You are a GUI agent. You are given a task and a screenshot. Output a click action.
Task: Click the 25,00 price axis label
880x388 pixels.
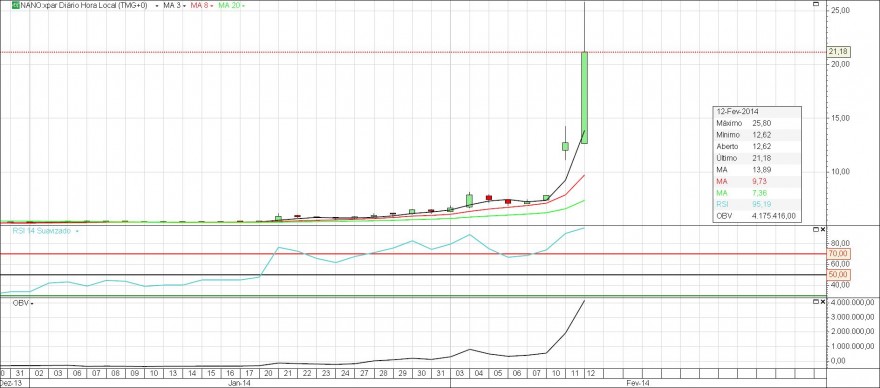coord(840,10)
